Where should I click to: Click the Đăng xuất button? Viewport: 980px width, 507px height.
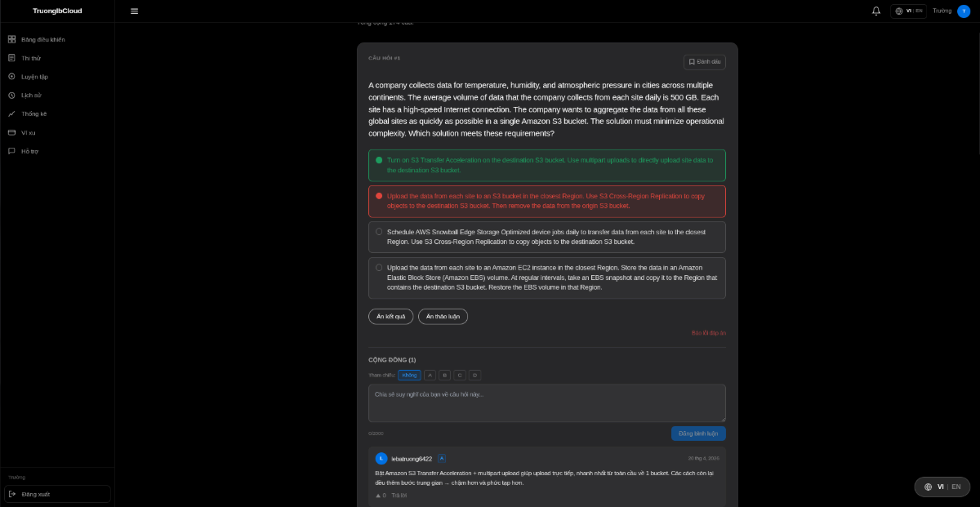[57, 494]
